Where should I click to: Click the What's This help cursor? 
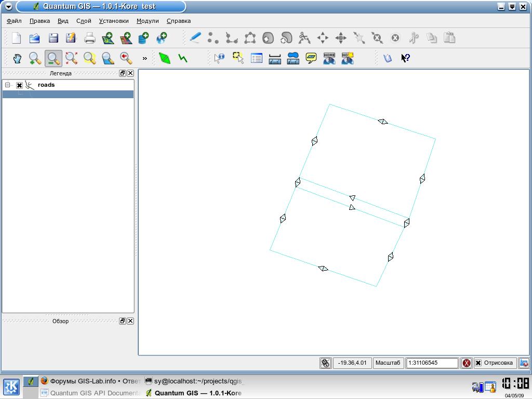click(x=406, y=58)
